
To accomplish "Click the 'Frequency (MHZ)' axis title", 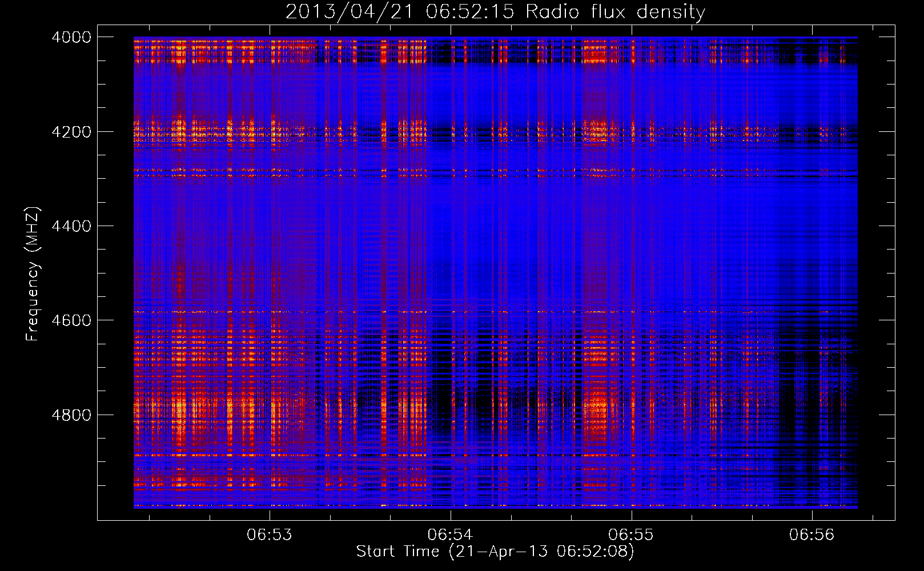I will 33,274.
